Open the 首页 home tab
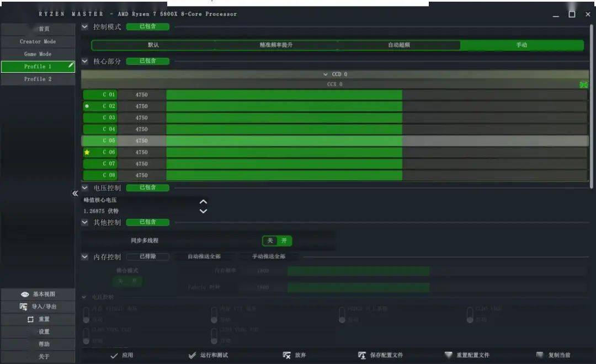The height and width of the screenshot is (364, 596). click(38, 29)
